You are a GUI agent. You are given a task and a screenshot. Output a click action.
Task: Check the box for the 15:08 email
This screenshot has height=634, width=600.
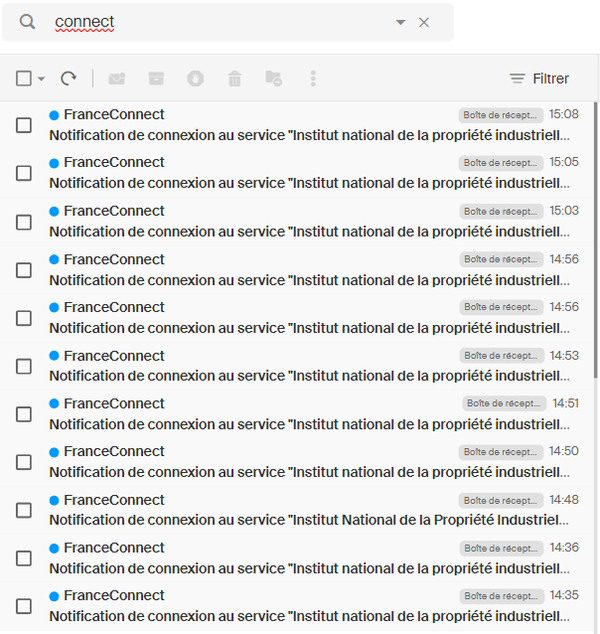23,125
